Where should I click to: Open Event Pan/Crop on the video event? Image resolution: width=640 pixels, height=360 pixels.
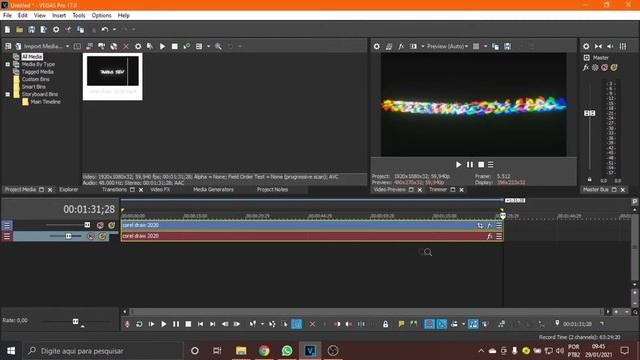480,225
